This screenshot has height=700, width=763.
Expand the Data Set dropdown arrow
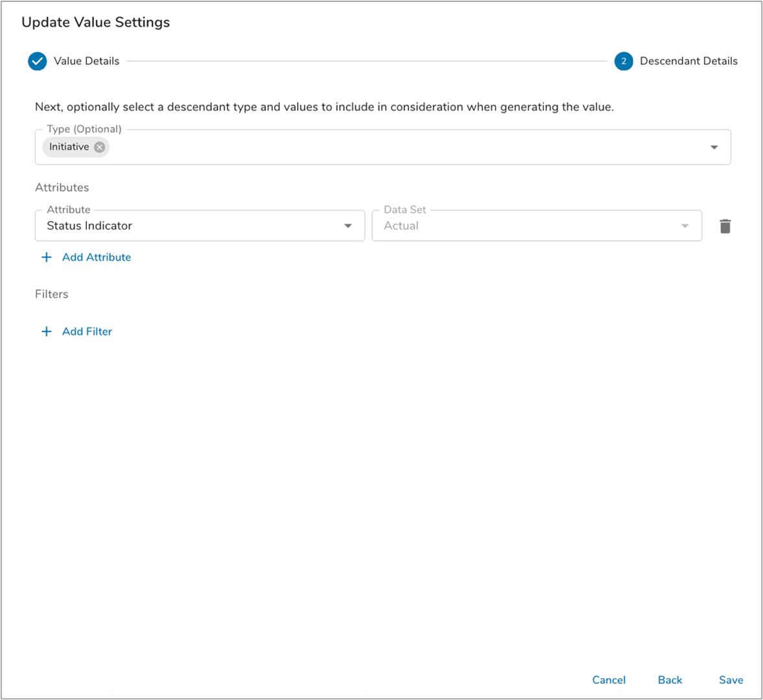[685, 226]
